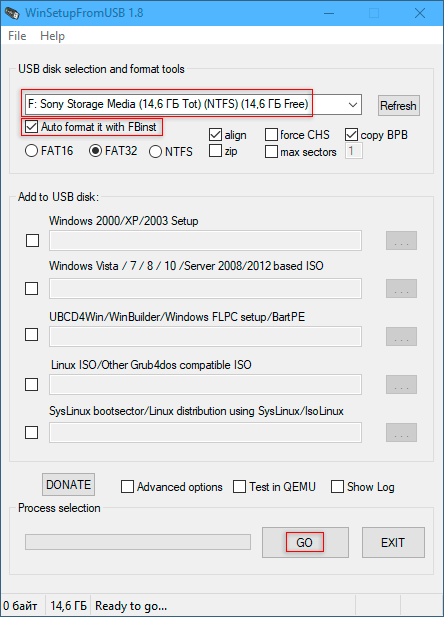Click the WinSetupFromUSB title bar app icon

click(x=12, y=13)
